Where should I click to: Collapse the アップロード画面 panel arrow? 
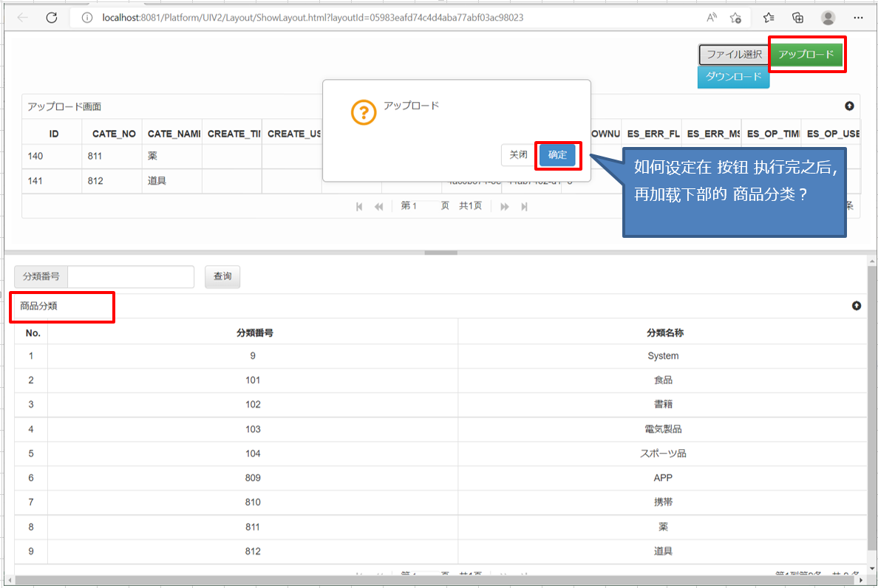coord(849,106)
